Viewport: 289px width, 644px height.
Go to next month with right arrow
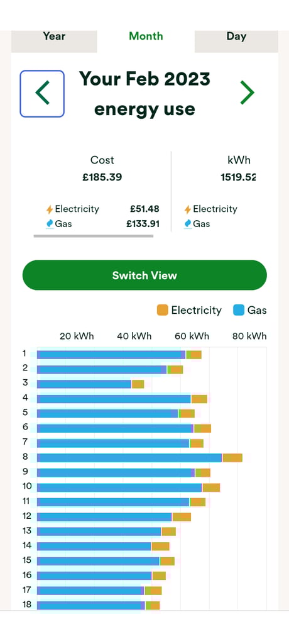[x=247, y=93]
